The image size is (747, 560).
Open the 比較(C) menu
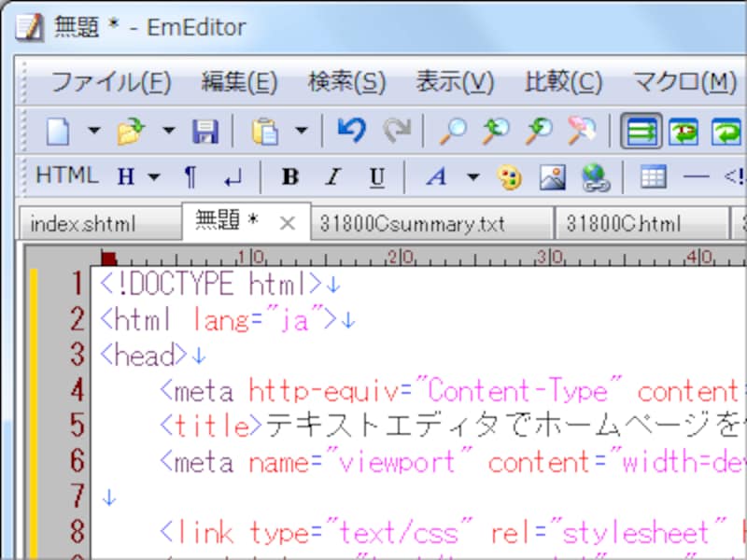pyautogui.click(x=564, y=82)
